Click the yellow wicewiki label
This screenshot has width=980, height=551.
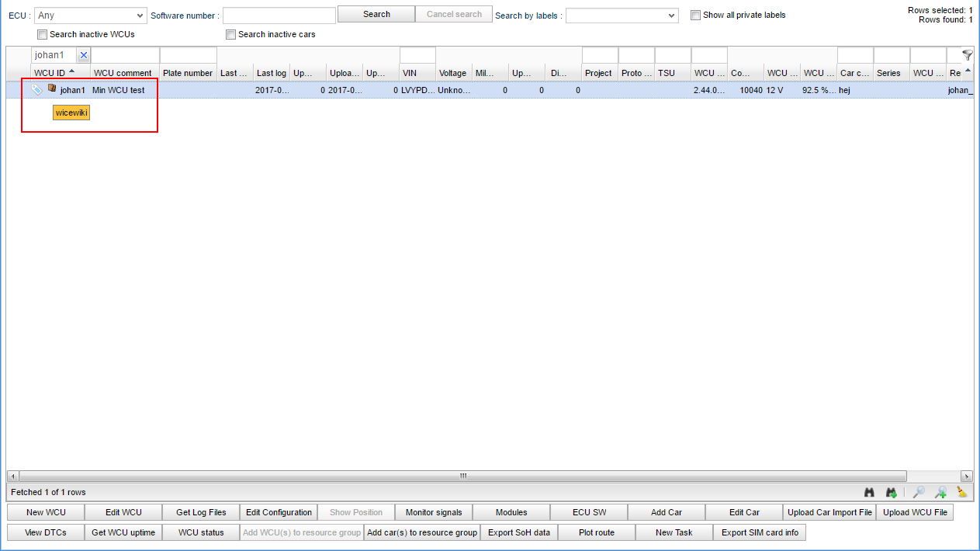(71, 113)
